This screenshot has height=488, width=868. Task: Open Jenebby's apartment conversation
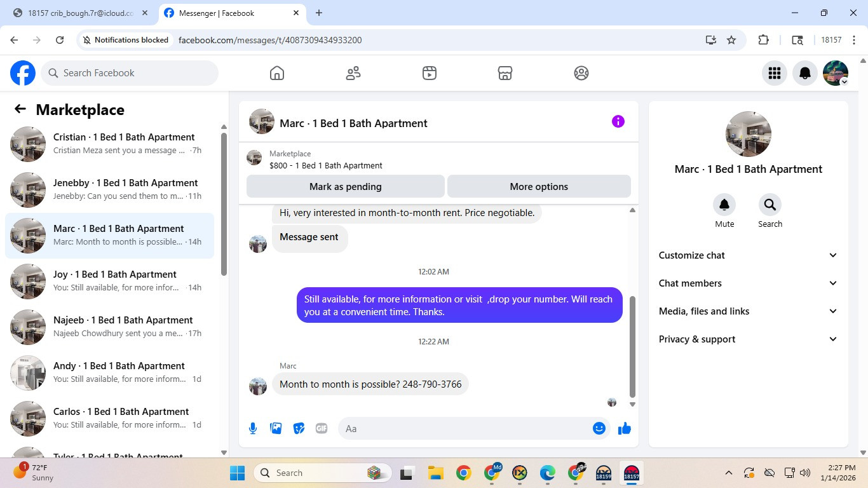109,190
